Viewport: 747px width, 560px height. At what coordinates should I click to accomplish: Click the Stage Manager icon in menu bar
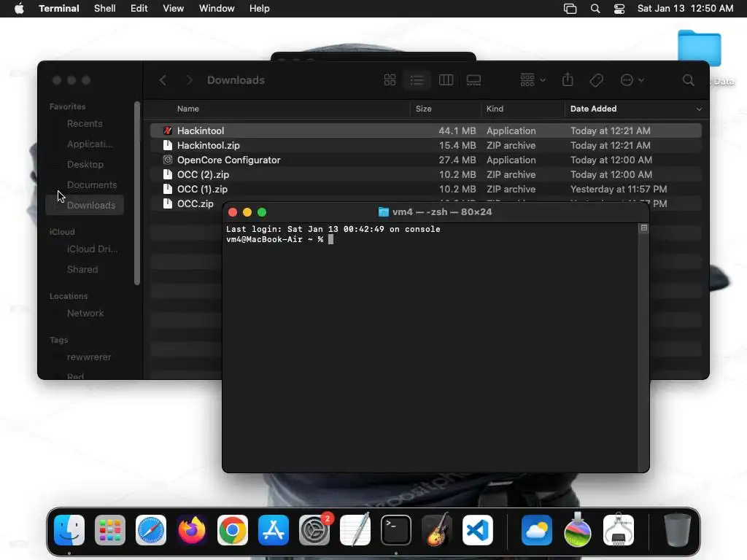click(x=570, y=9)
